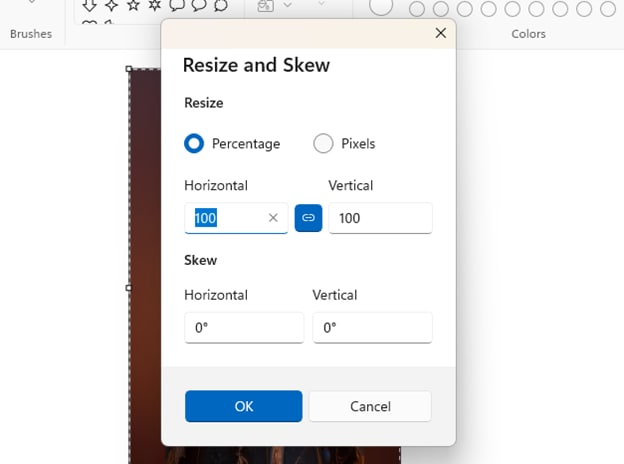Click the Horizontal resize input field

click(228, 218)
